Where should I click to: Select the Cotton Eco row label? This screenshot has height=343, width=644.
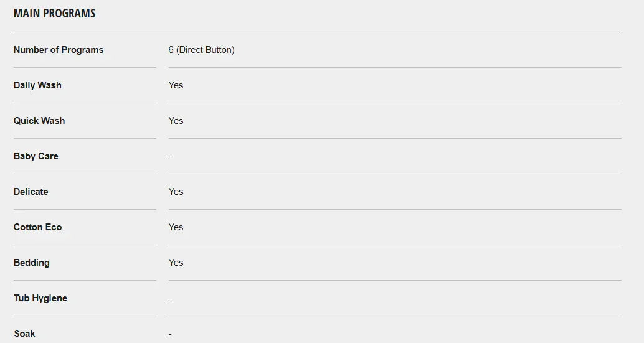(38, 227)
